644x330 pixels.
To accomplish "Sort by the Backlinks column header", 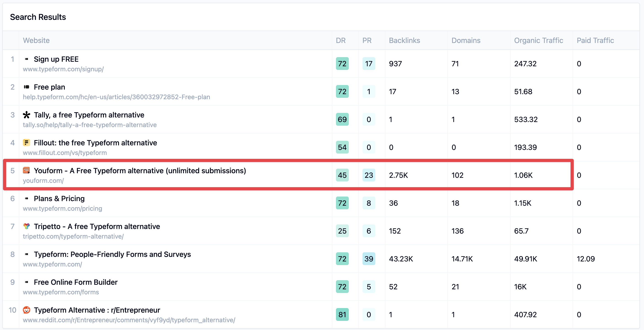I will [404, 40].
